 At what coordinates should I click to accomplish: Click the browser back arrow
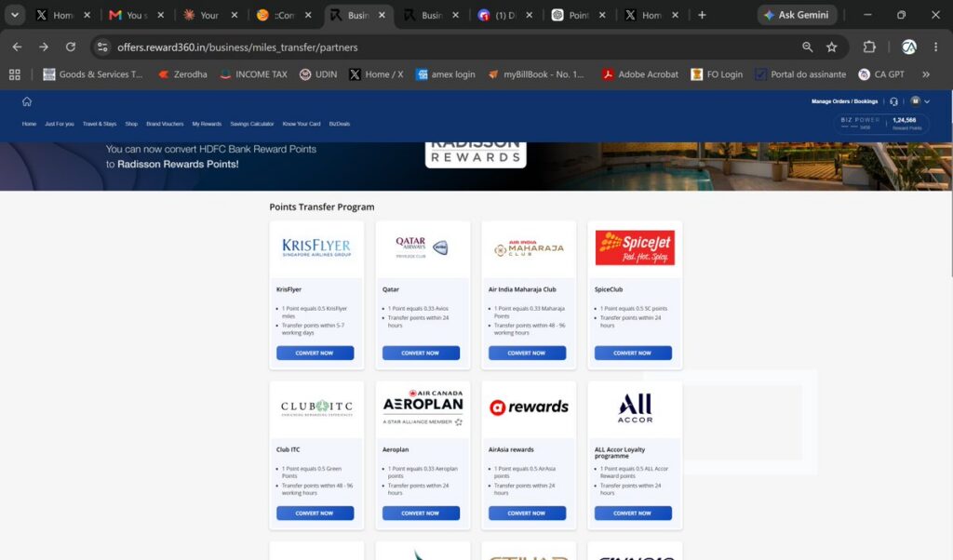click(17, 47)
